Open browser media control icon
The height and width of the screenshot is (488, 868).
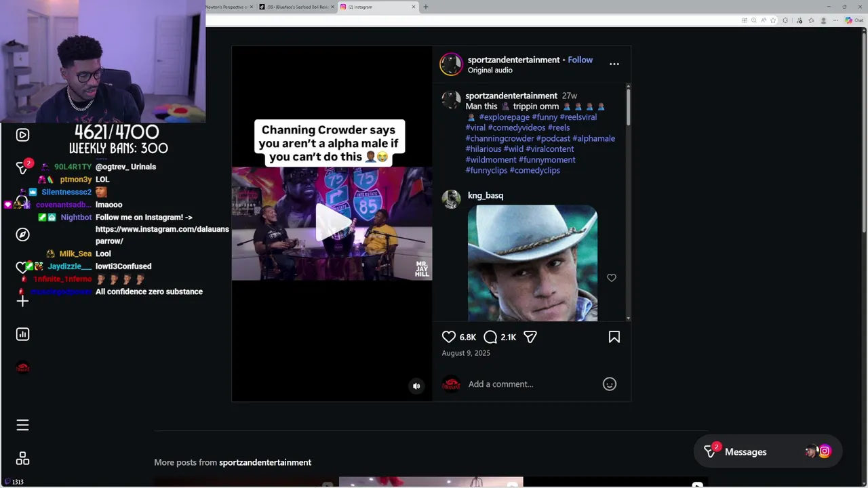tap(800, 20)
